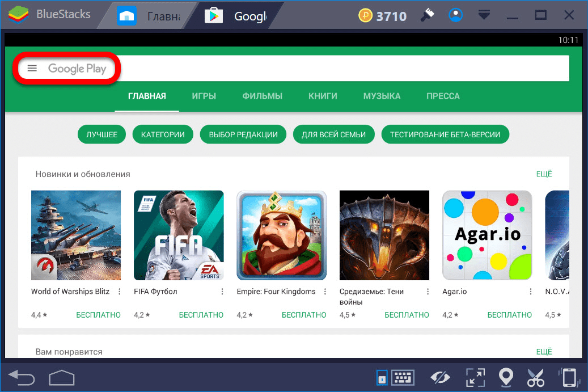
Task: Open options menu for World of Warships Blitz
Action: (x=119, y=292)
